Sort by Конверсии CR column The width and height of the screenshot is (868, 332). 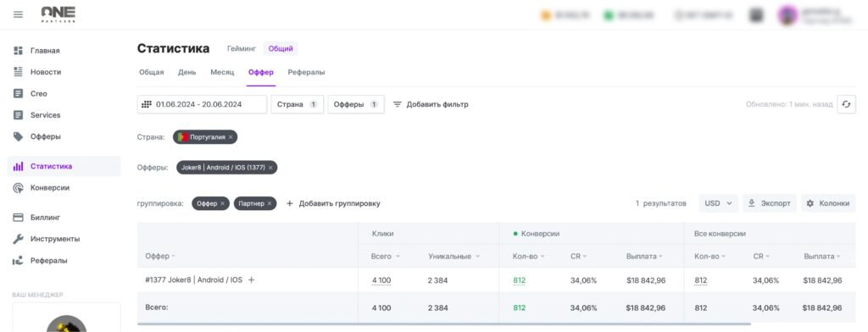click(578, 256)
